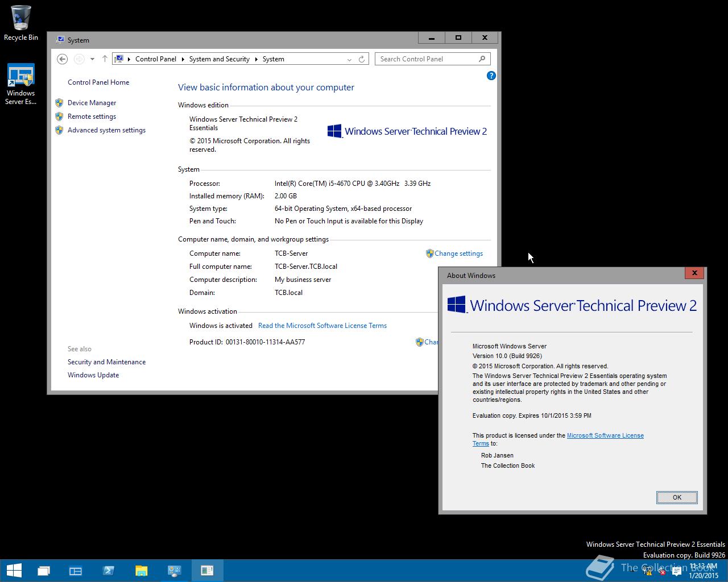Screen dimensions: 728x582
Task: Launch PowerShell from taskbar
Action: click(109, 571)
